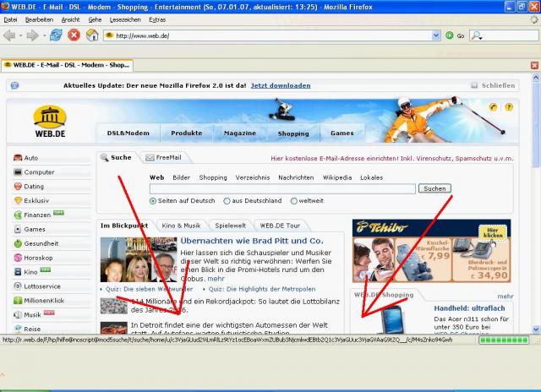Click the green Go button icon

click(449, 35)
